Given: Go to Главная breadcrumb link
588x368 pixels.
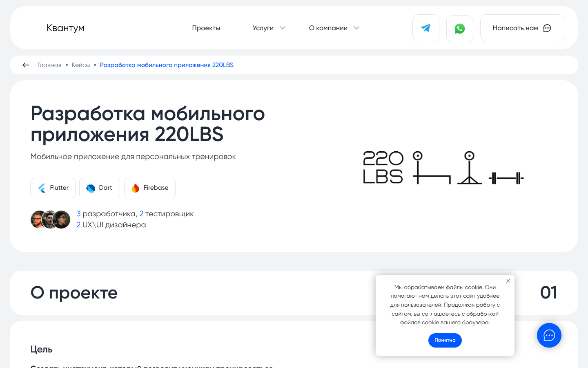Looking at the screenshot, I should 49,65.
